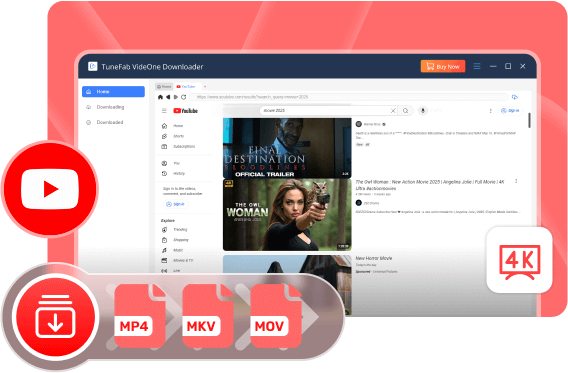The width and height of the screenshot is (568, 373).
Task: Click the first result's channel avatar
Action: [x=359, y=124]
